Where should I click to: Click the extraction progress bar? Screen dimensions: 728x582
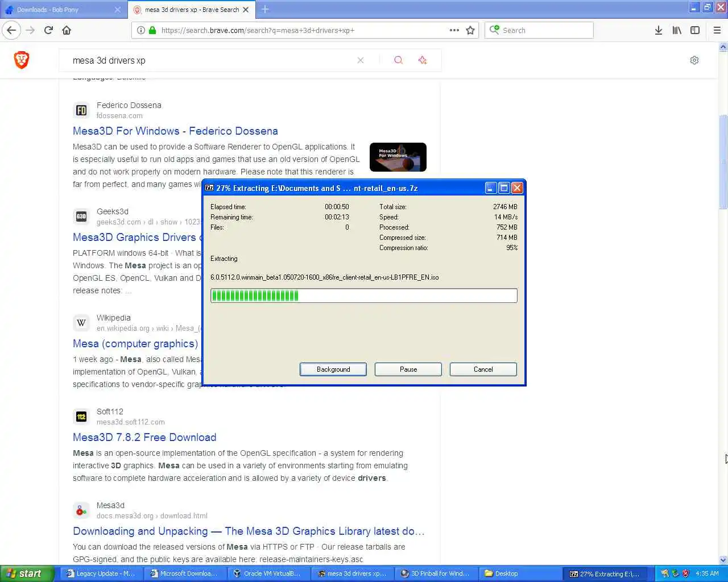coord(364,296)
